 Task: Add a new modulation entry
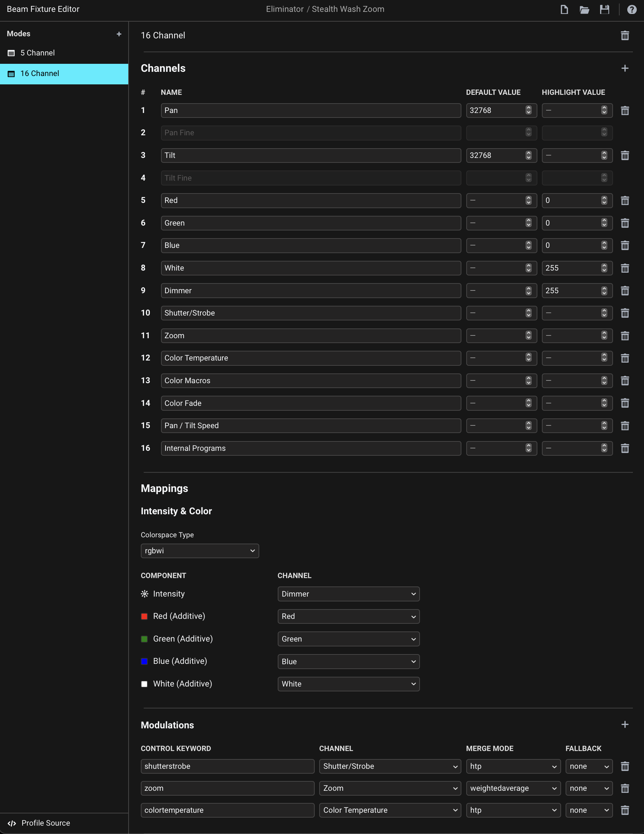[624, 725]
